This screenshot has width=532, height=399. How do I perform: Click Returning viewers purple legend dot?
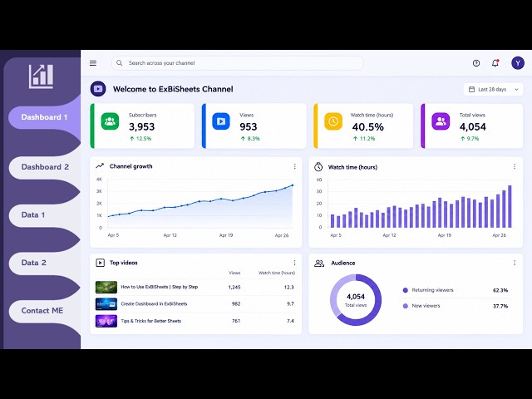coord(405,290)
